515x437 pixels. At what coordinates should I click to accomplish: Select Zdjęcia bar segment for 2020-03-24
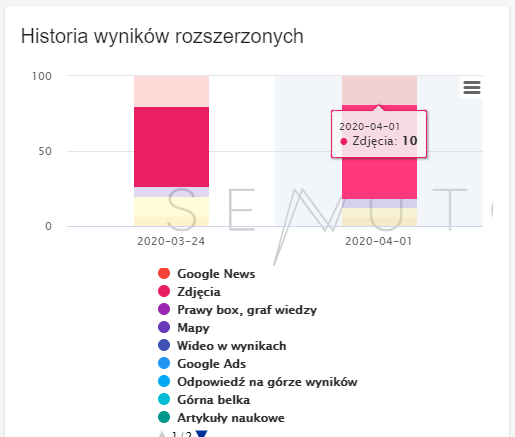171,147
